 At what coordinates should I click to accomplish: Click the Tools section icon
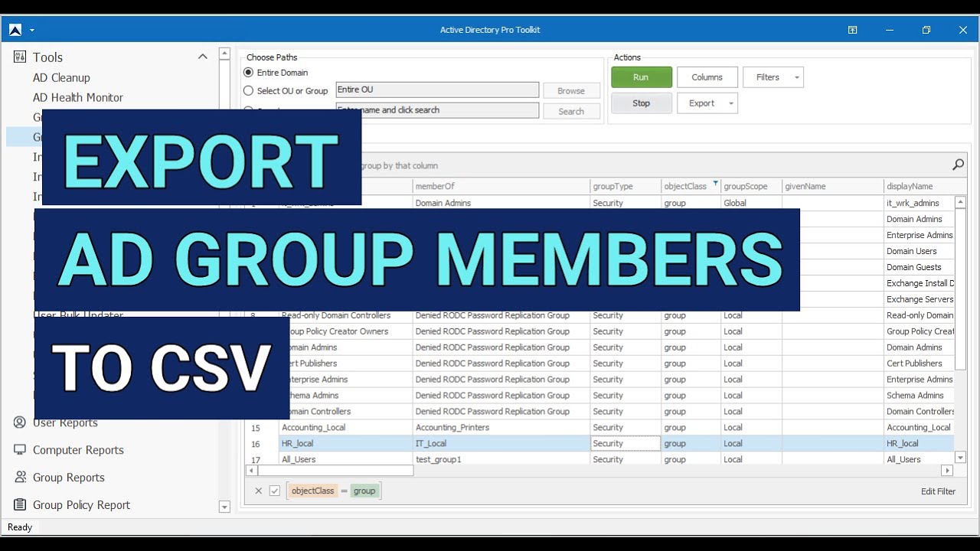pos(20,57)
